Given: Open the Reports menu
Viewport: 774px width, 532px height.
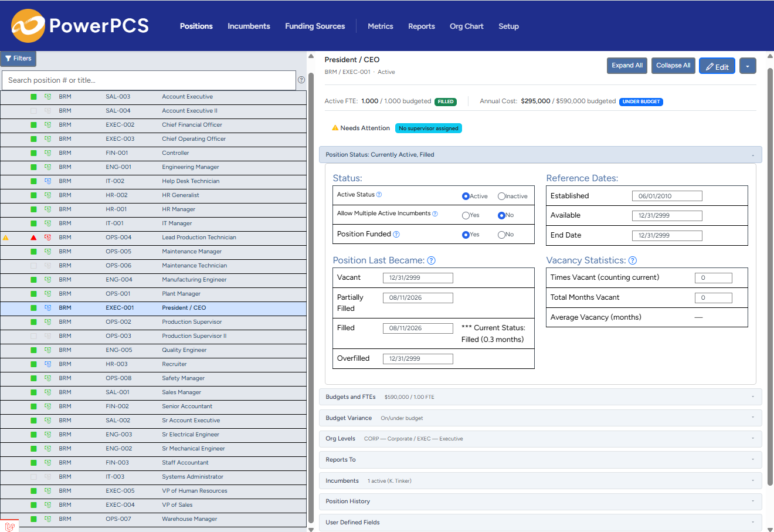Looking at the screenshot, I should (422, 26).
